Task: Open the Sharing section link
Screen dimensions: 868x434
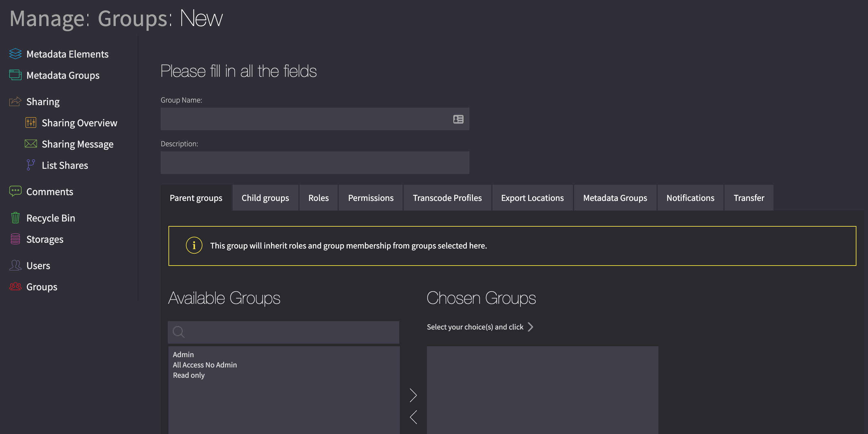Action: coord(43,102)
